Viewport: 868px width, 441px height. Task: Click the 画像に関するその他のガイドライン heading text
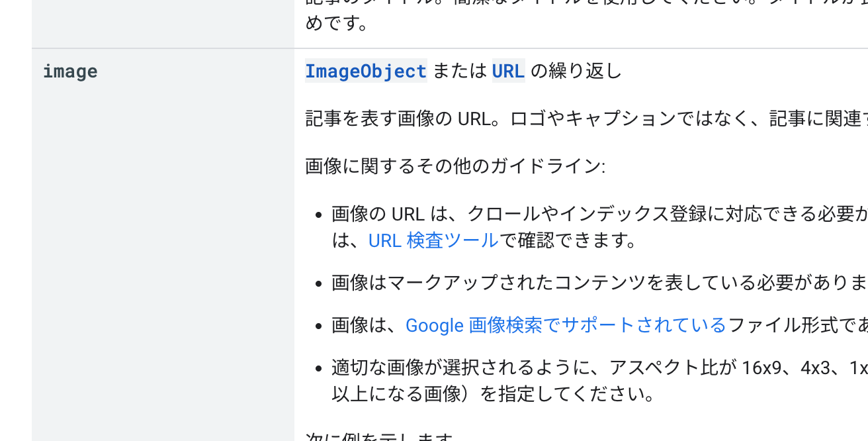455,166
